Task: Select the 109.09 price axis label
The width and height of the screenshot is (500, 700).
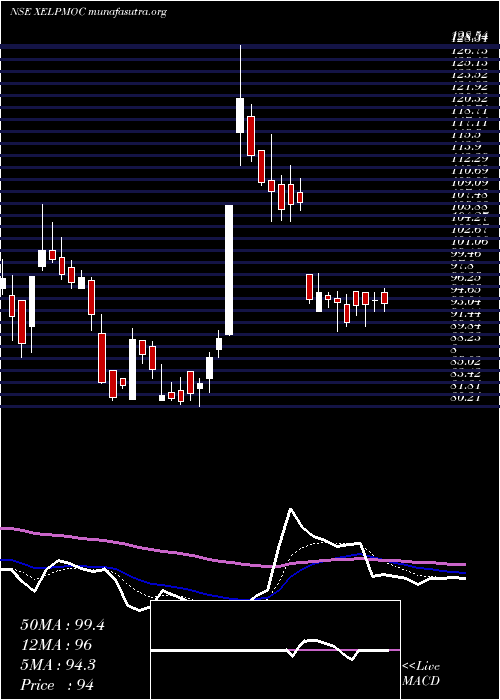Action: coord(469,183)
